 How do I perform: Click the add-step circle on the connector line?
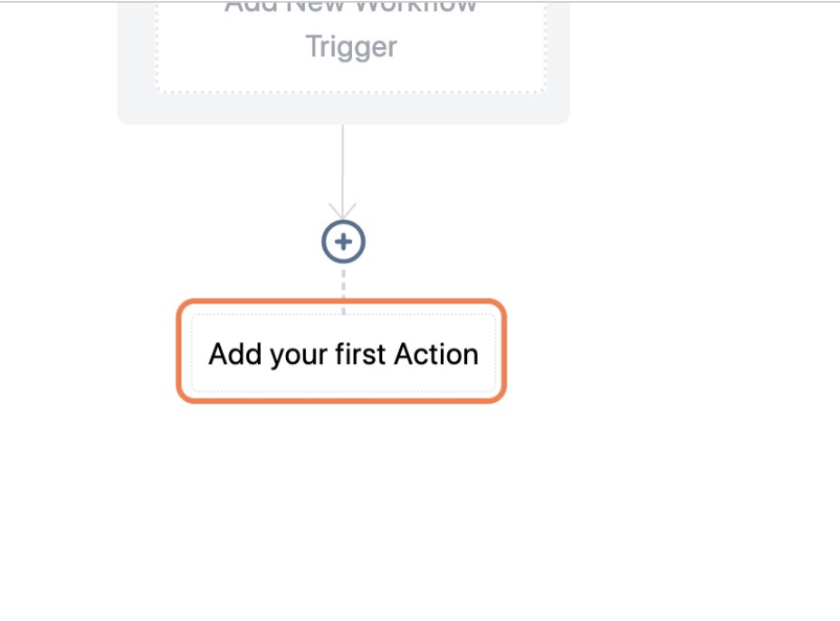click(342, 240)
